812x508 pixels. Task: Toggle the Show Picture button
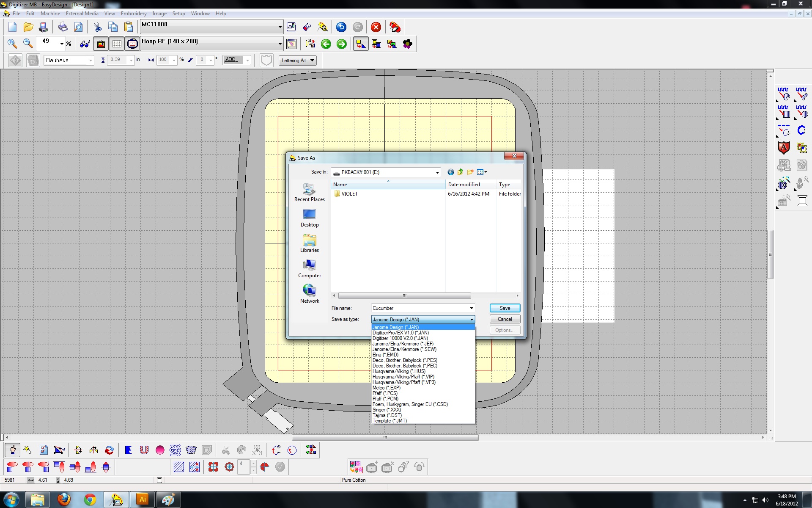point(101,44)
